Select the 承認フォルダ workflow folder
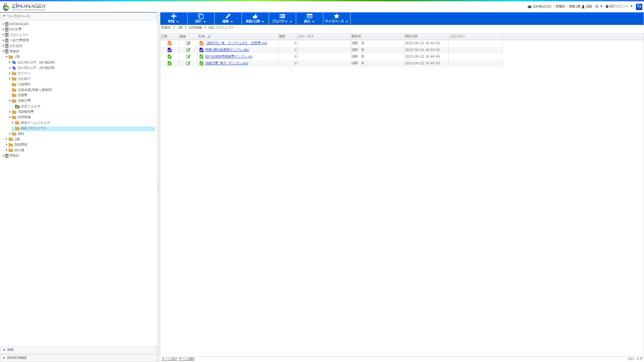The height and width of the screenshot is (362, 644). 30,106
